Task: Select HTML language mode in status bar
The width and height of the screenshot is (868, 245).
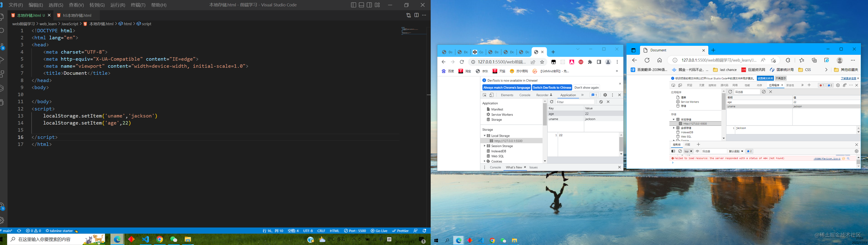Action: click(334, 231)
